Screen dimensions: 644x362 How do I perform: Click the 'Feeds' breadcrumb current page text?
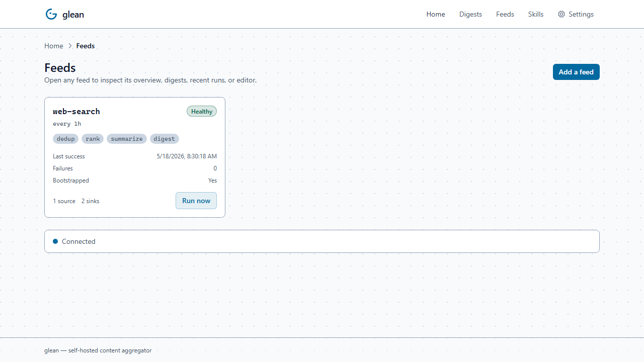(x=86, y=46)
